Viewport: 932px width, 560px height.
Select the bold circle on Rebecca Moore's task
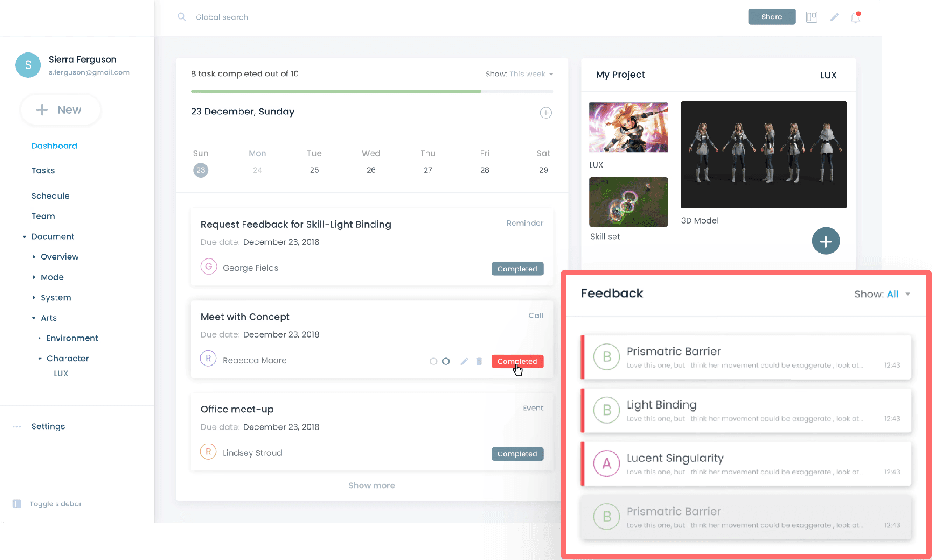[446, 361]
